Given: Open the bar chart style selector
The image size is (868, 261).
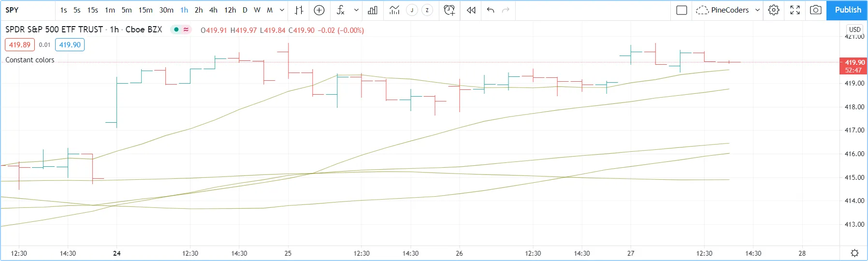Looking at the screenshot, I should [x=299, y=10].
